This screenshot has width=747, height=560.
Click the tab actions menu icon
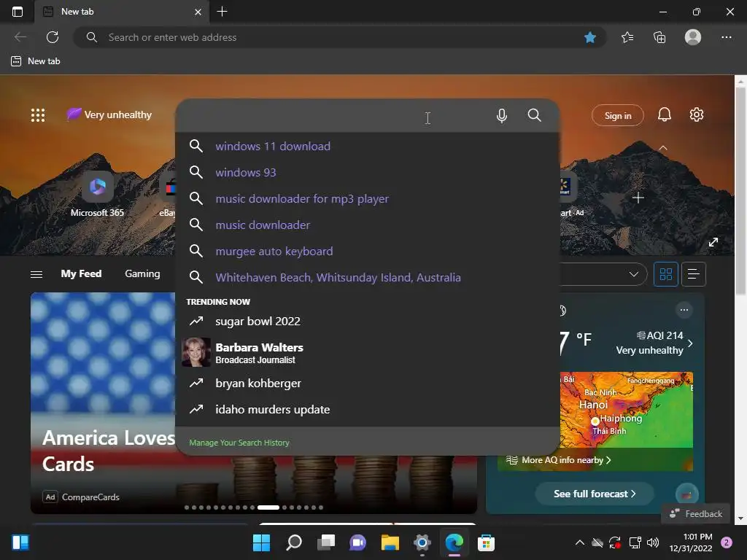click(18, 12)
